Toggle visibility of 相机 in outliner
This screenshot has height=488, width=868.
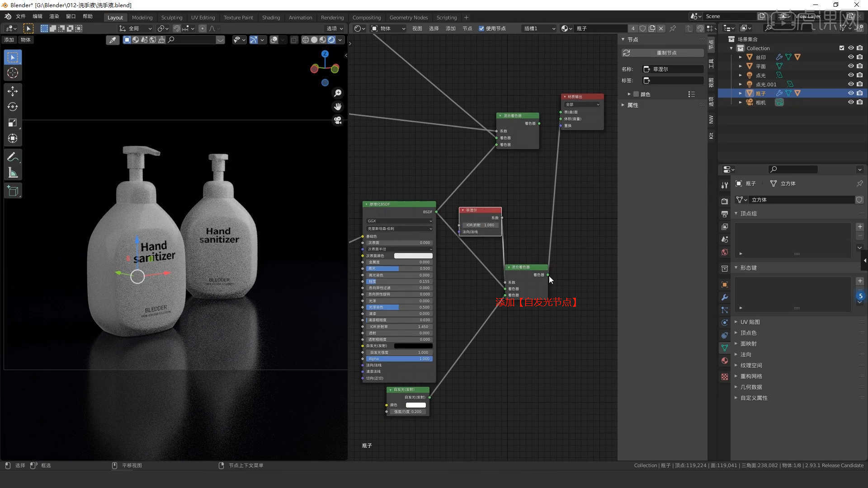(850, 103)
